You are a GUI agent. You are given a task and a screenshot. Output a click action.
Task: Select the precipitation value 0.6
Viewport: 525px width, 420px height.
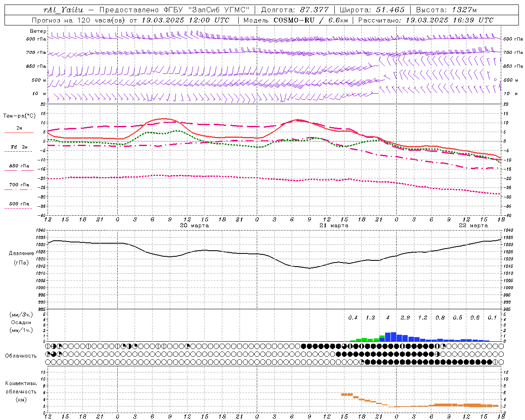coord(475,318)
